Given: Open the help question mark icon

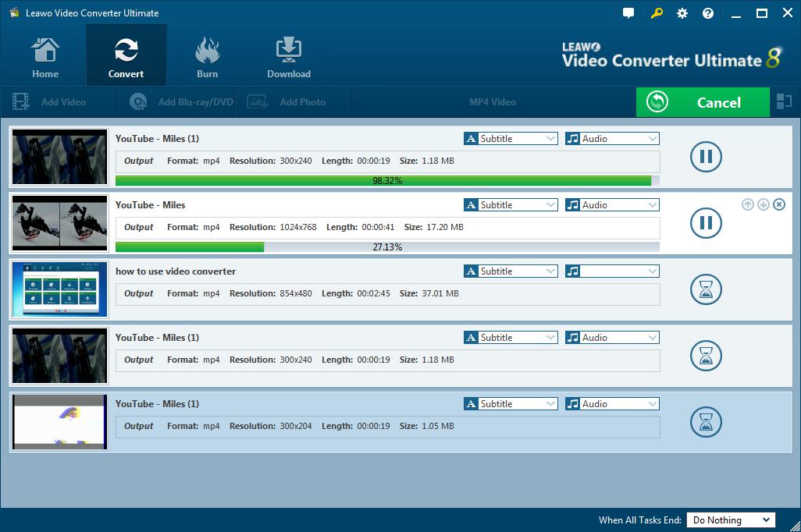Looking at the screenshot, I should tap(707, 13).
